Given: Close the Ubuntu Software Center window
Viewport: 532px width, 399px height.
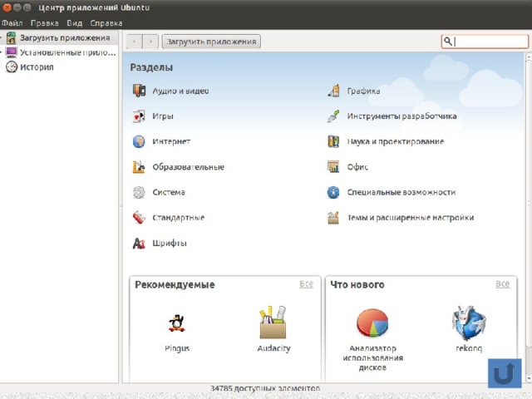Looking at the screenshot, I should [7, 7].
